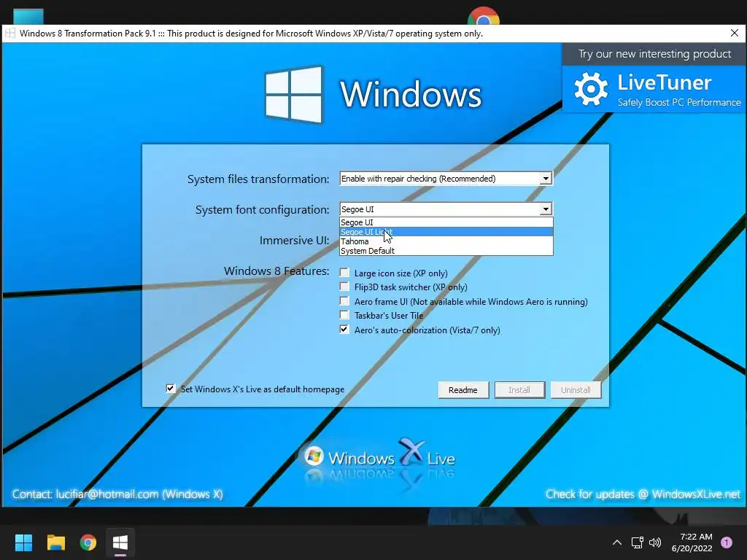Open the Readme button
Screen dimensions: 747x560
coord(463,390)
